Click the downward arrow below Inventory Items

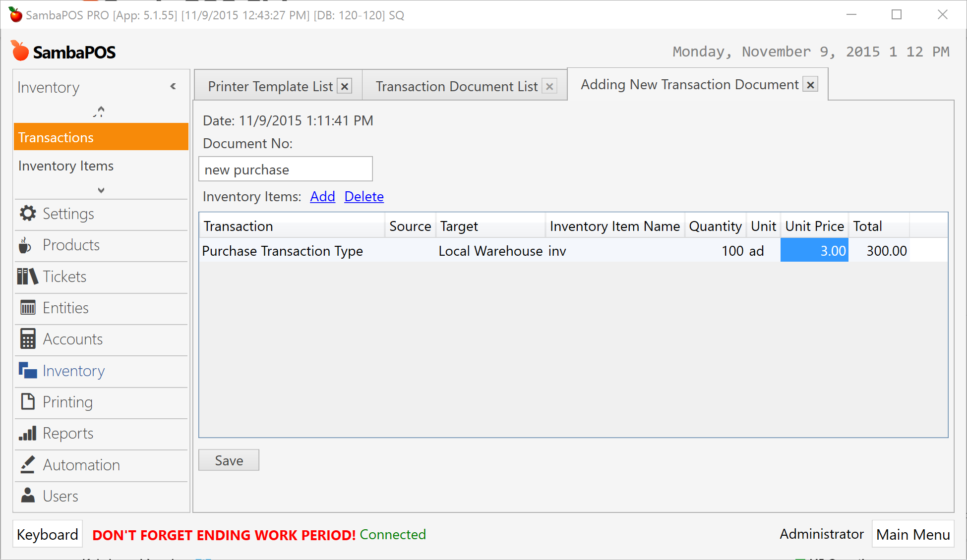[x=100, y=190]
